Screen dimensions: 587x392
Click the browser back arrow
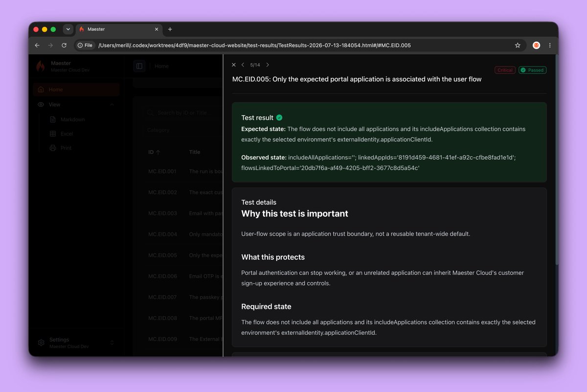(37, 45)
